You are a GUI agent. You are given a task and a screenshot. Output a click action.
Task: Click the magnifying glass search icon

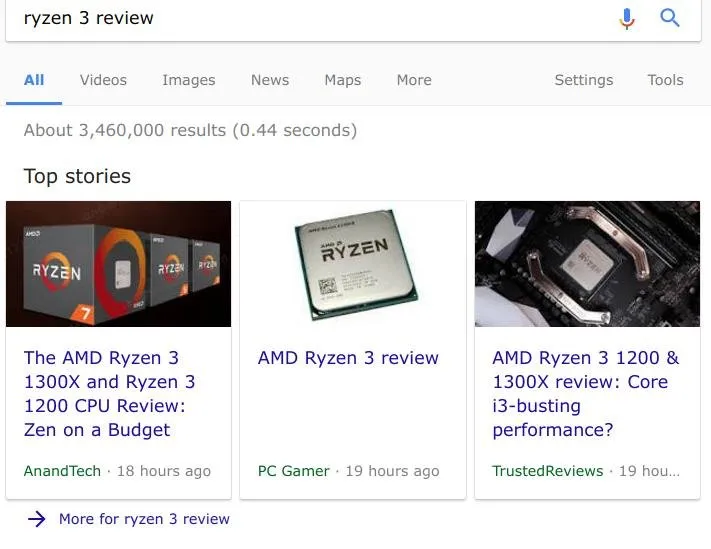point(669,18)
